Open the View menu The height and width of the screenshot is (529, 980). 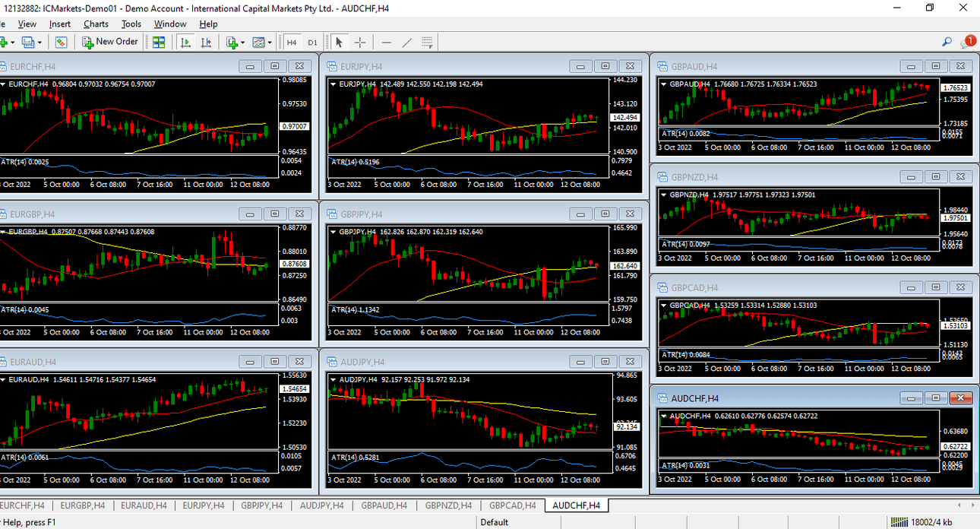(x=27, y=24)
